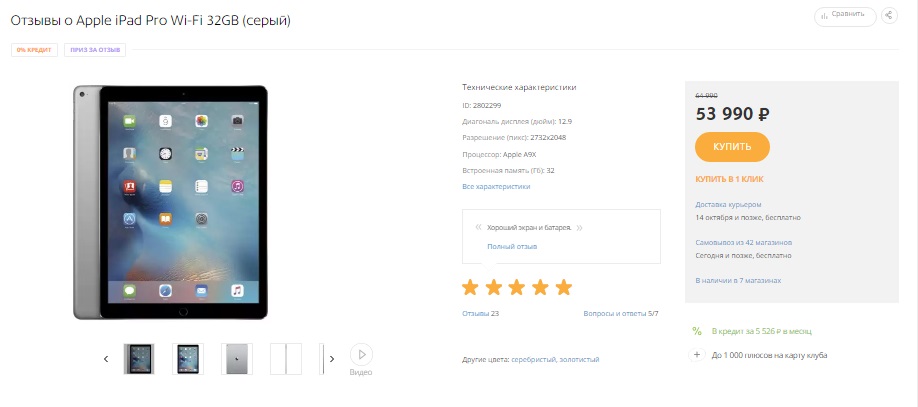Screen dimensions: 918x407
Task: Select the first iPad thumbnail
Action: (139, 359)
